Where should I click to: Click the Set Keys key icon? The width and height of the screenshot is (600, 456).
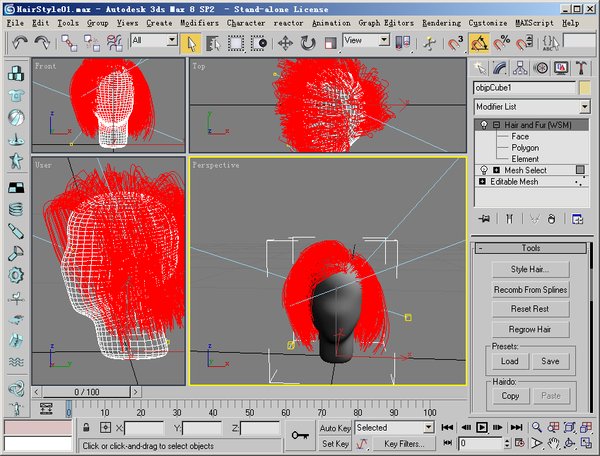click(x=298, y=435)
